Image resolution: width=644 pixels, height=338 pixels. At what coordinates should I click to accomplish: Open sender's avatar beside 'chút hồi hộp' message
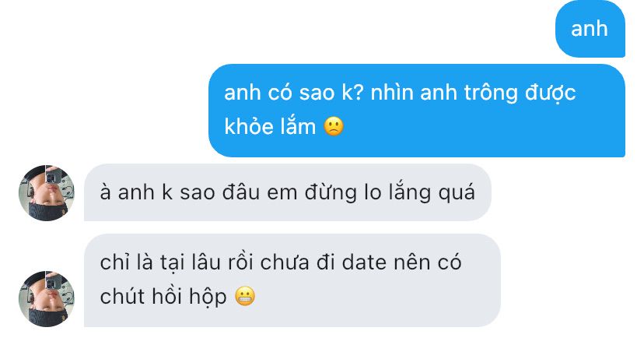coord(47,299)
